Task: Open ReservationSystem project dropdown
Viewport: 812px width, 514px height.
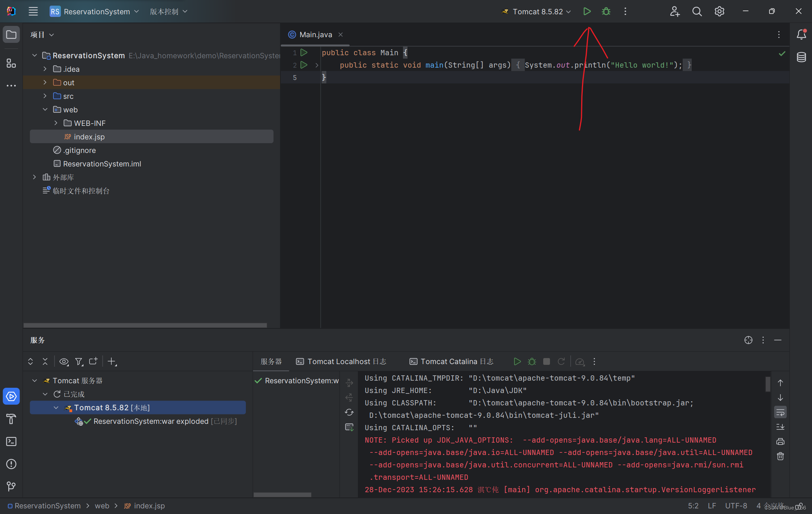Action: click(x=95, y=12)
